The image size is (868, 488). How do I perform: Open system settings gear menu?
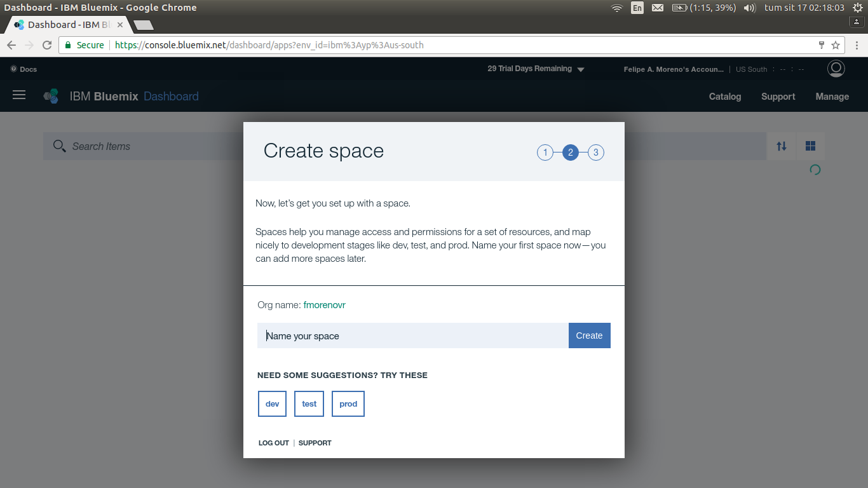(857, 8)
